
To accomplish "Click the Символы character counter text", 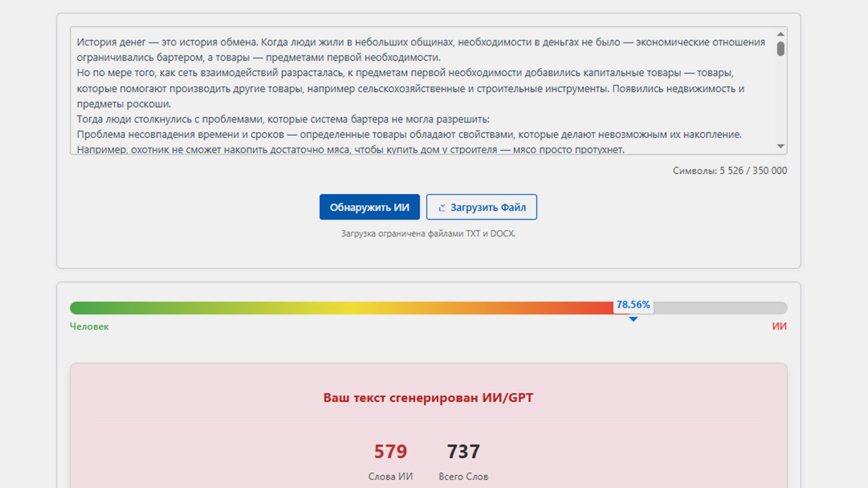I will click(729, 171).
